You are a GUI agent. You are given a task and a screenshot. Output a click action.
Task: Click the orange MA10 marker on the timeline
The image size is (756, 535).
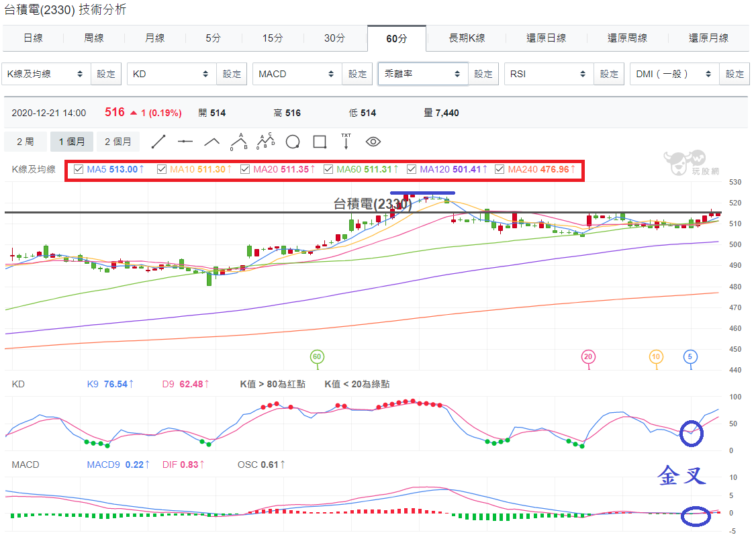(x=656, y=357)
